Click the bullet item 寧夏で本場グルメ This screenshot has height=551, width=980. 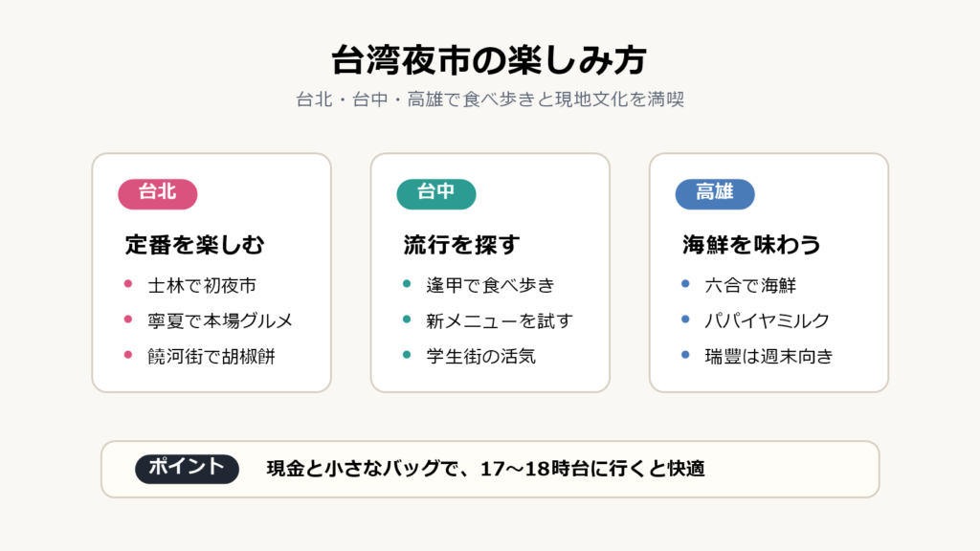[x=220, y=321]
